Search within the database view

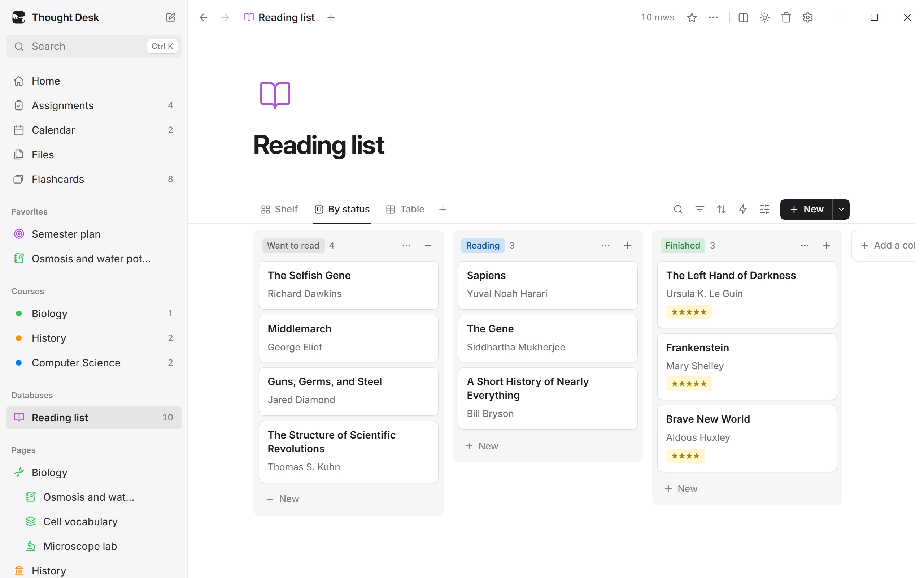(678, 209)
